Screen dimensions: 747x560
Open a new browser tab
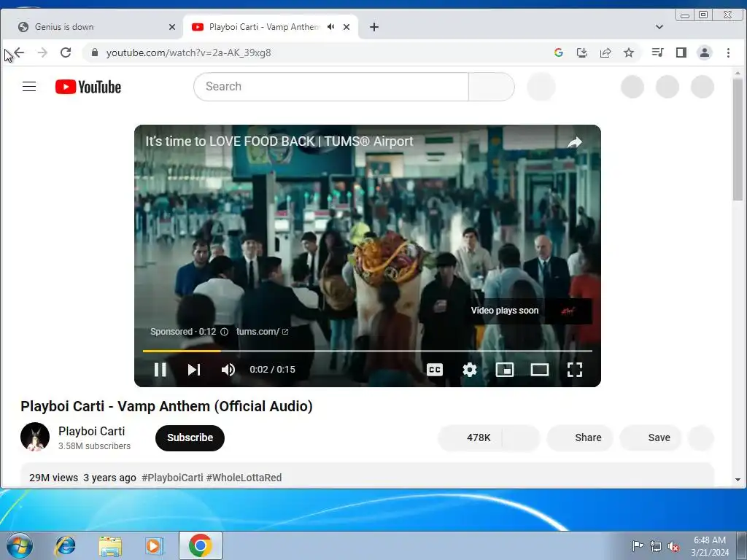pos(374,27)
